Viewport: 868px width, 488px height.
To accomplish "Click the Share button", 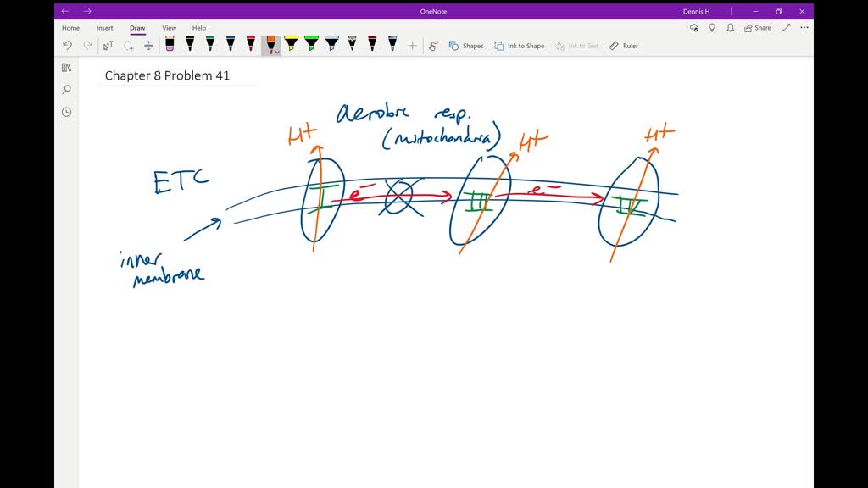I will tap(758, 28).
